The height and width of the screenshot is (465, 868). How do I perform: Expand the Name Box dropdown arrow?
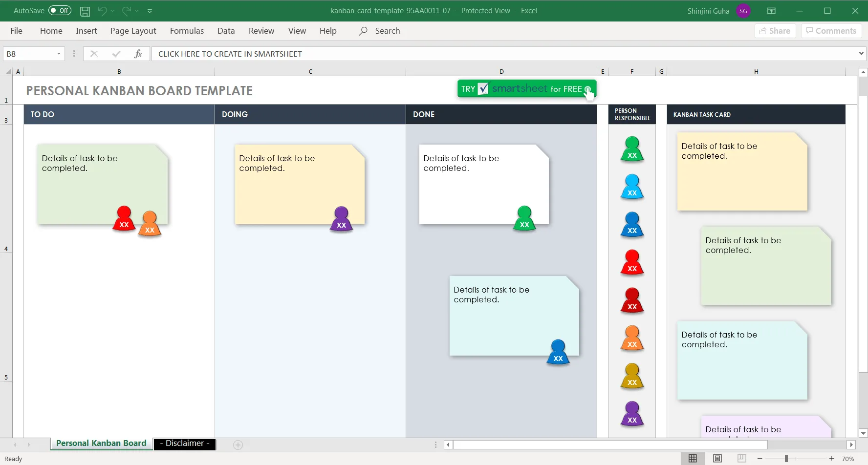(59, 54)
